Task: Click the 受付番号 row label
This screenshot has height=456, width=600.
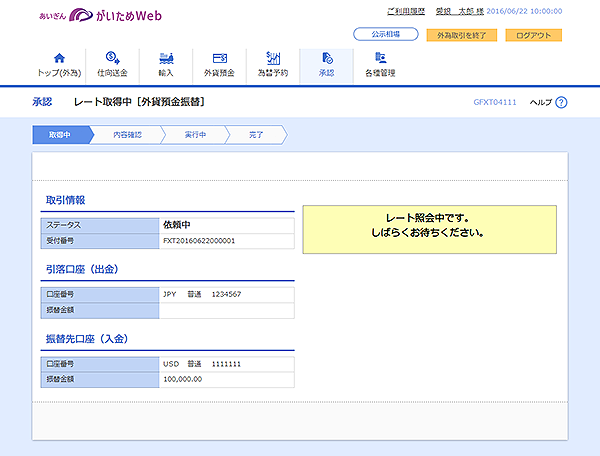Action: 60,241
